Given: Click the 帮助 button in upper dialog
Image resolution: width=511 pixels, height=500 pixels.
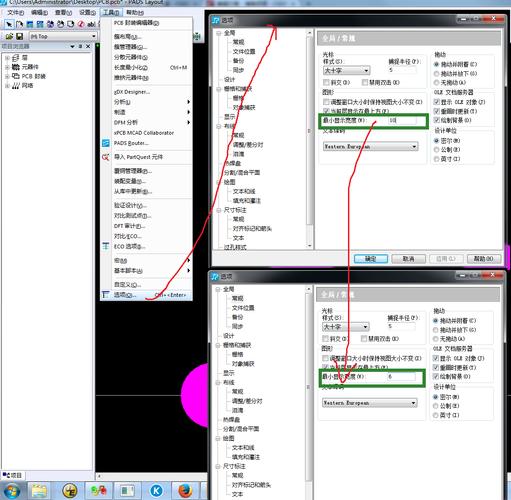Looking at the screenshot, I should click(484, 259).
